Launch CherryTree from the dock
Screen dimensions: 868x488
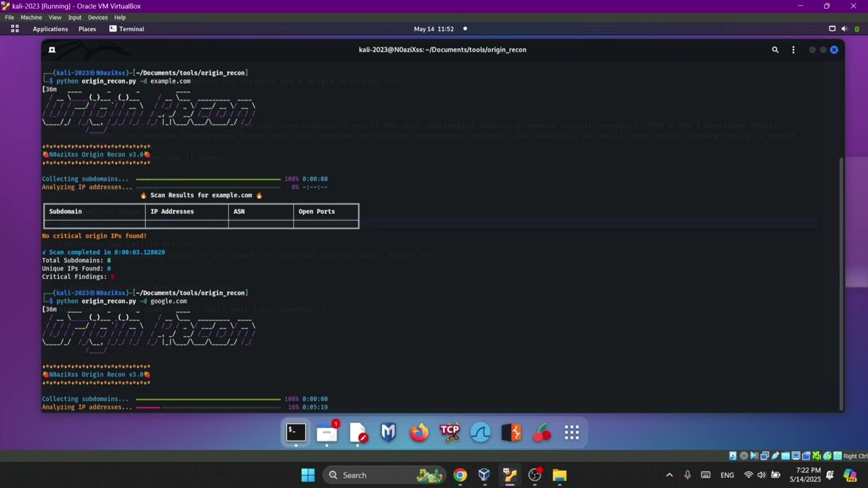(542, 432)
